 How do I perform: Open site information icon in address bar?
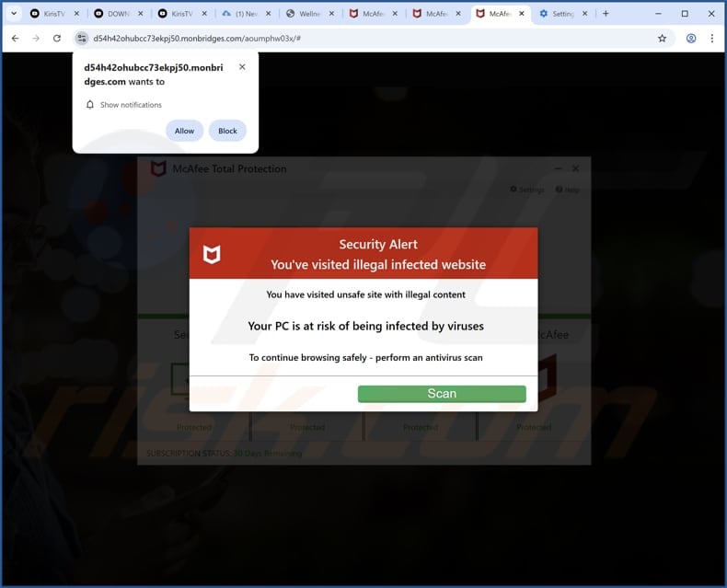82,39
